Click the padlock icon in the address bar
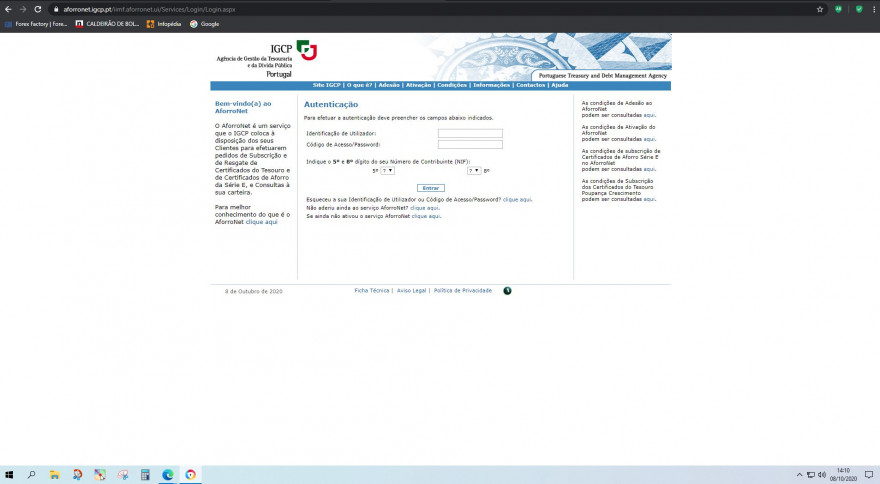This screenshot has height=484, width=880. click(56, 9)
